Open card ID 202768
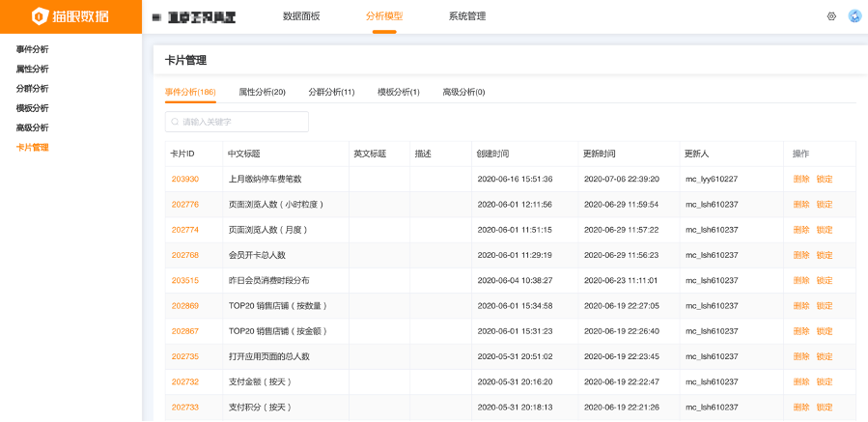Image resolution: width=868 pixels, height=422 pixels. tap(184, 255)
